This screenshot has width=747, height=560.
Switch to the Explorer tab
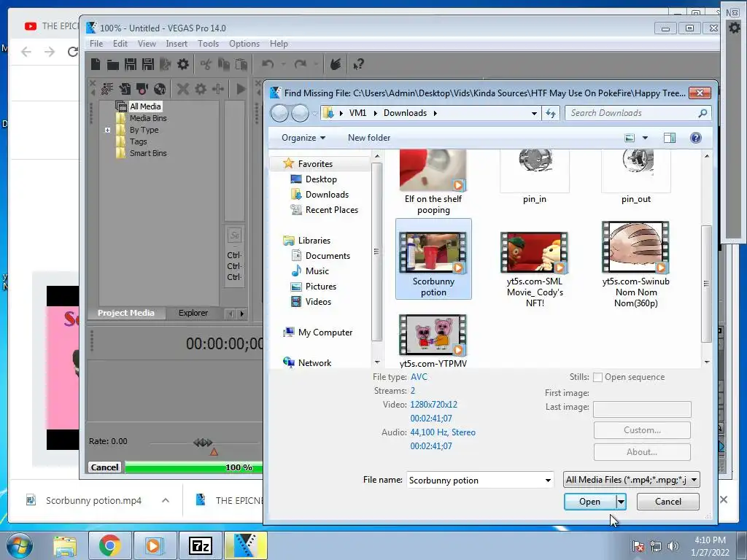tap(193, 313)
